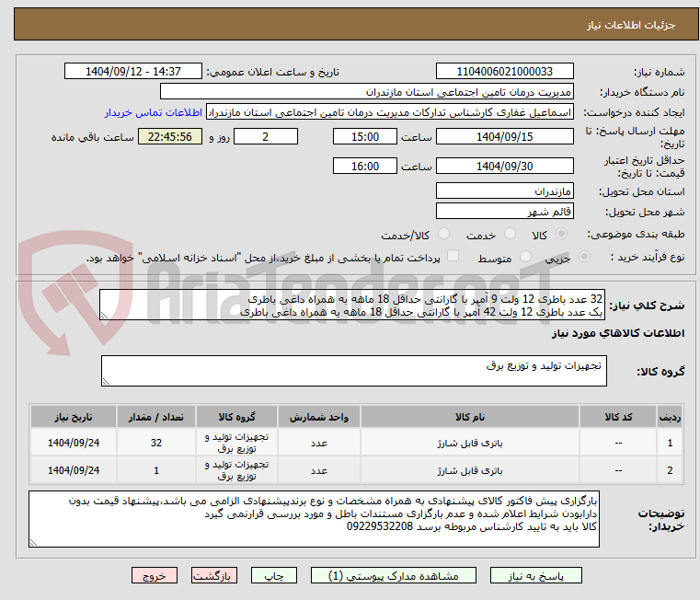Select the کالا radio button

[561, 234]
